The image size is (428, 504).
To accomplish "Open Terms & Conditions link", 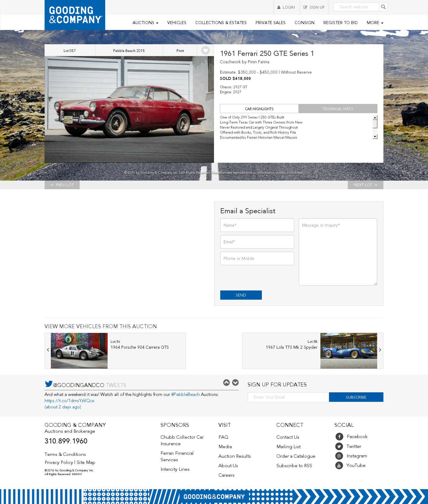I will coord(65,454).
